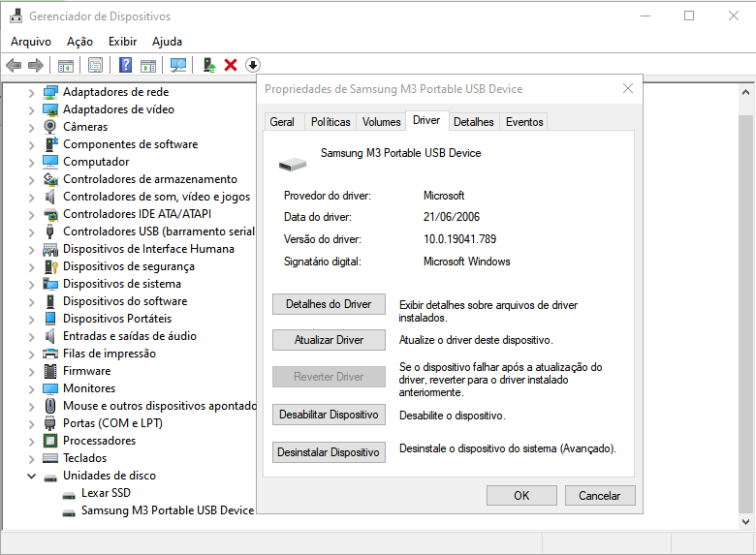The image size is (756, 555).
Task: Expand Controladores USB node
Action: (x=31, y=231)
